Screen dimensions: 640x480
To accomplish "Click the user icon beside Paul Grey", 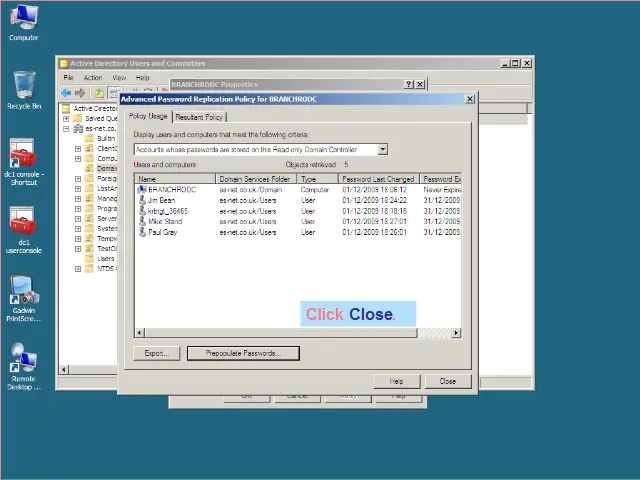I will click(x=142, y=232).
